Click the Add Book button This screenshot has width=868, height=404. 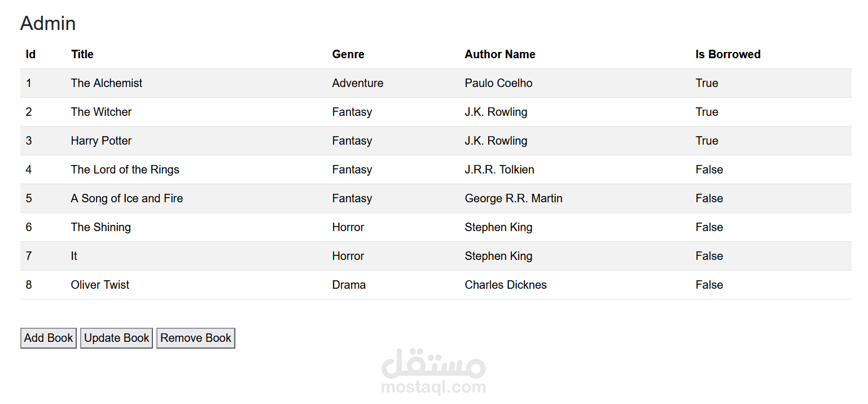pos(49,338)
